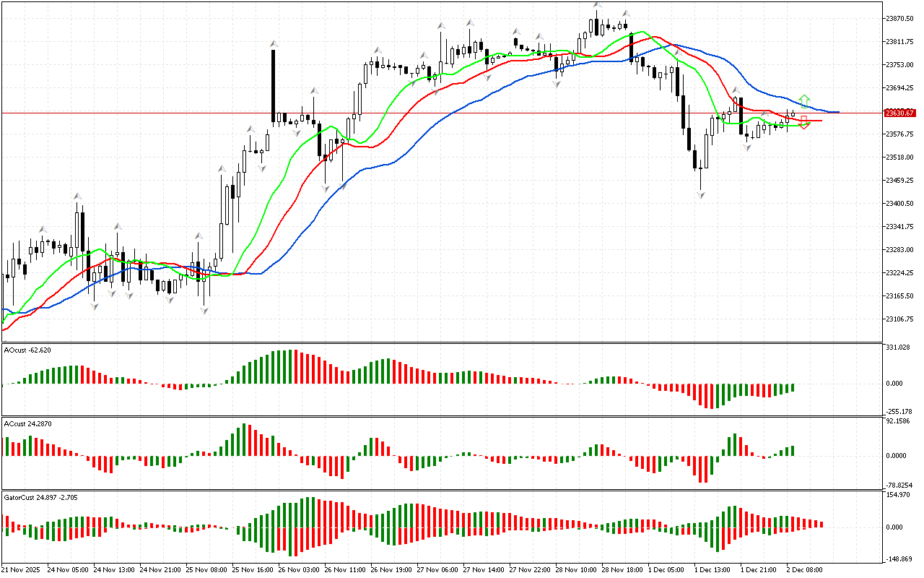Image resolution: width=924 pixels, height=578 pixels.
Task: Click the 23106.75 price scale label
Action: point(899,319)
